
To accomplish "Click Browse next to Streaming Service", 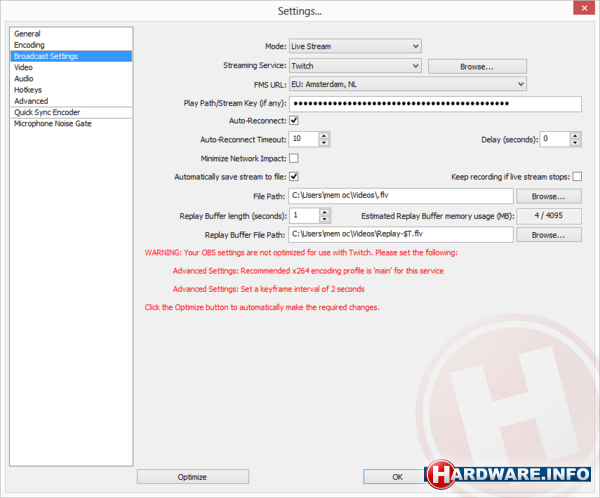I will pos(477,67).
